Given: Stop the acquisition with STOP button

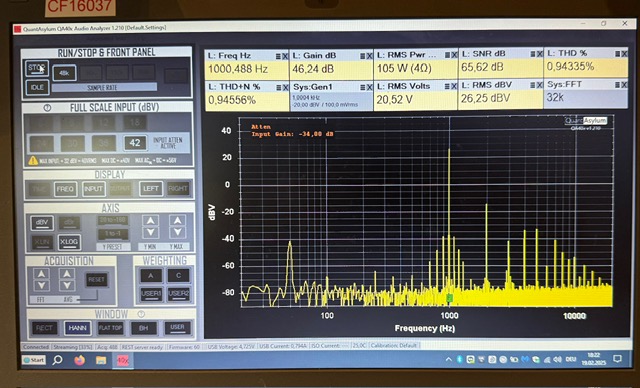Looking at the screenshot, I should 37,68.
